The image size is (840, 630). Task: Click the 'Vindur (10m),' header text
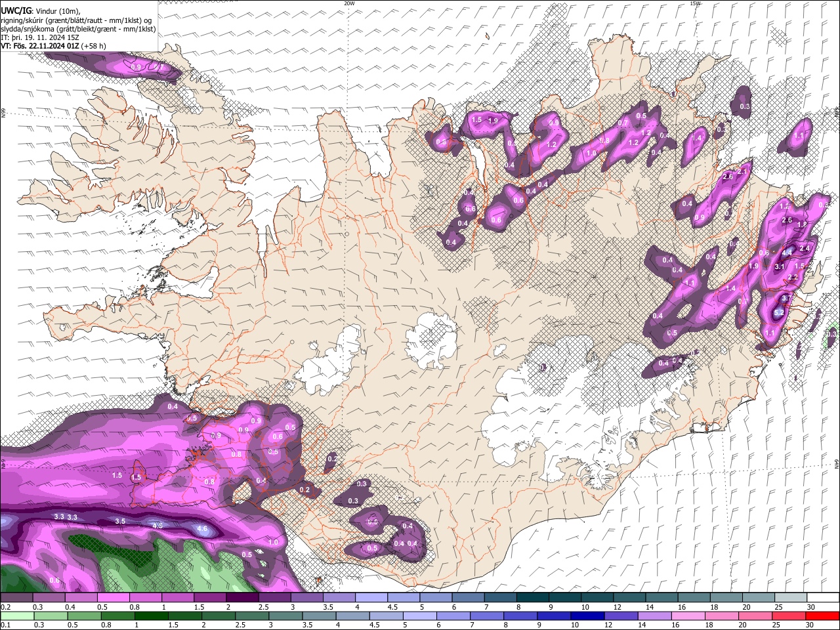tap(57, 11)
